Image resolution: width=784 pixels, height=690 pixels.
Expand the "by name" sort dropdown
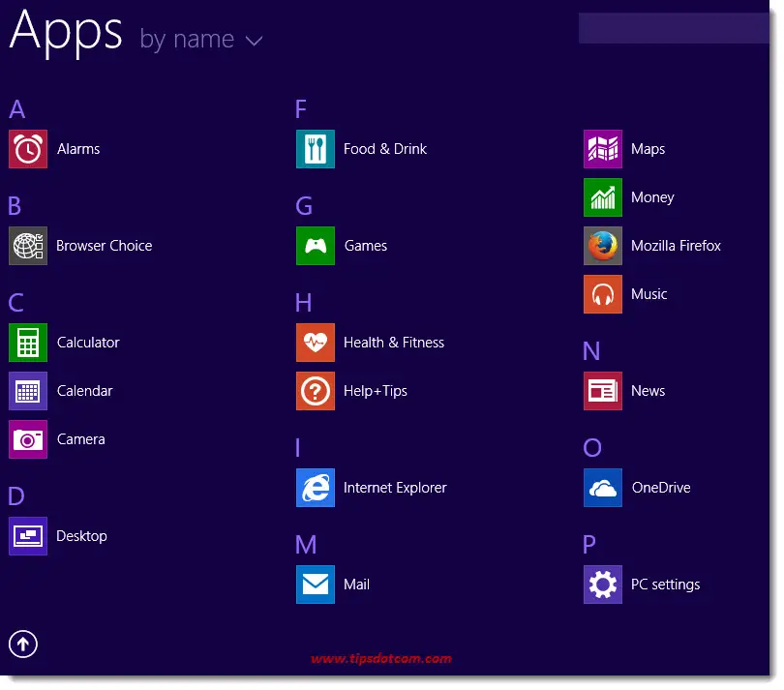click(201, 40)
